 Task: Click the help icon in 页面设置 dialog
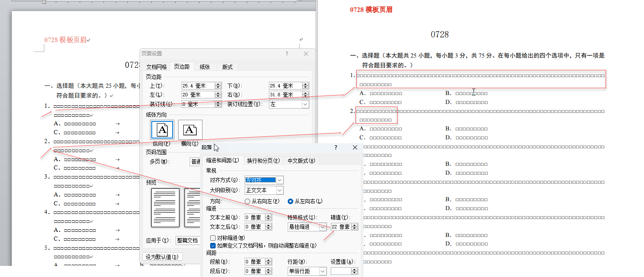287,54
